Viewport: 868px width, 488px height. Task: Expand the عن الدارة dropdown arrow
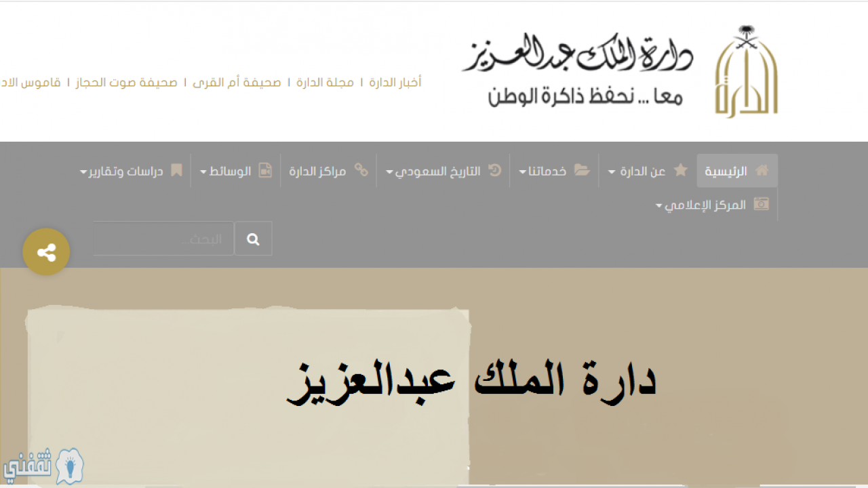point(612,172)
